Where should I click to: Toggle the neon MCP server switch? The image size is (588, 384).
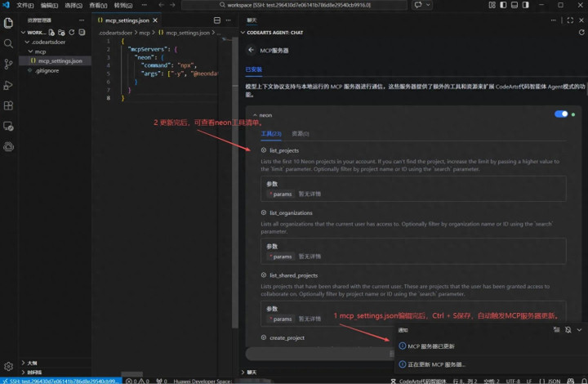pyautogui.click(x=561, y=114)
